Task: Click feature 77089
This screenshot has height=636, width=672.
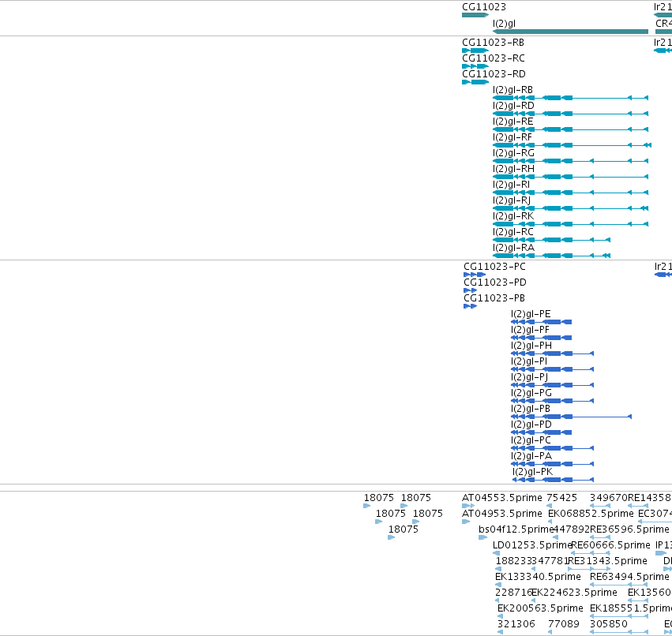Action: coord(550,632)
